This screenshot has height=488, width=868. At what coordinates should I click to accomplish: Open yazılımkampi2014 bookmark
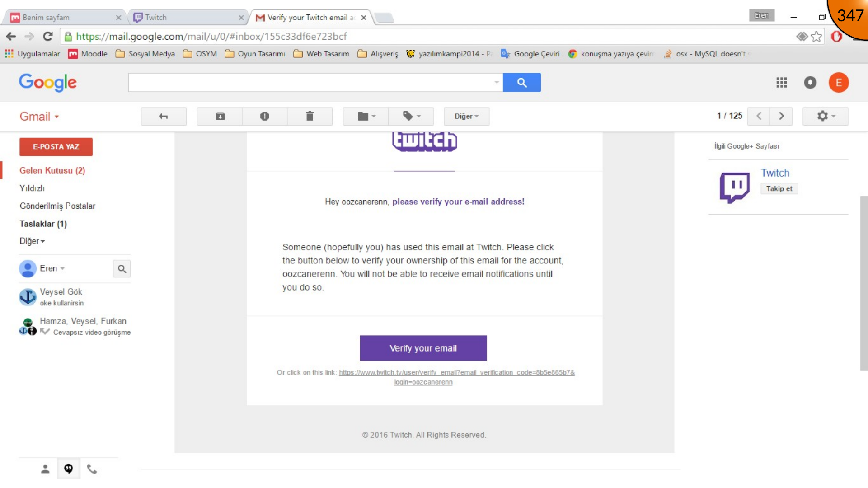click(450, 54)
